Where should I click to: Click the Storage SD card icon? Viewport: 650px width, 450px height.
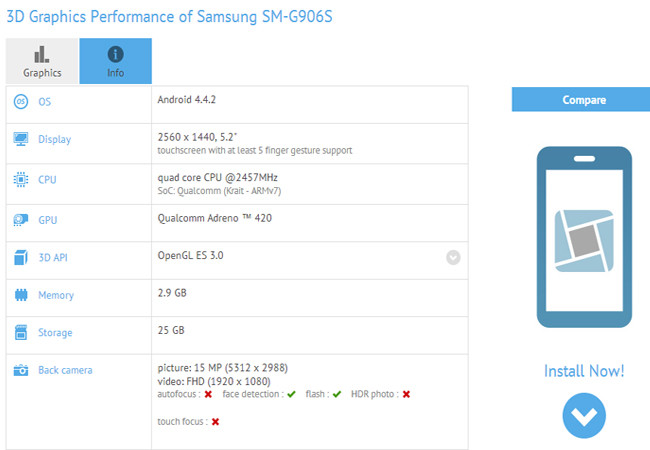[x=21, y=332]
